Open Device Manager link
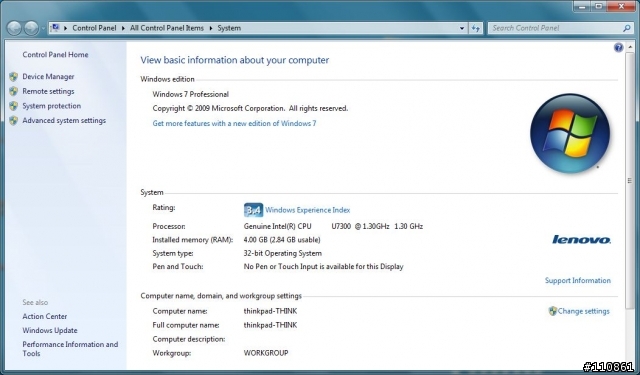Screen dimensions: 640x375 coord(48,77)
